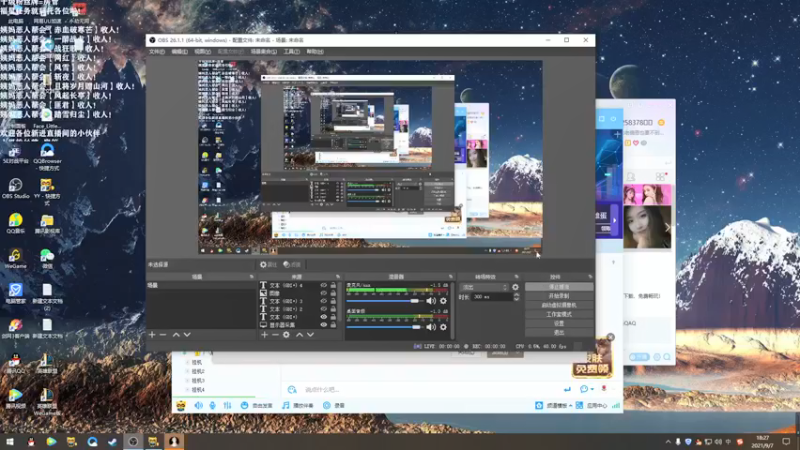Screen dimensions: 800x450
Task: Toggle lock on 图像 source
Action: click(x=333, y=293)
